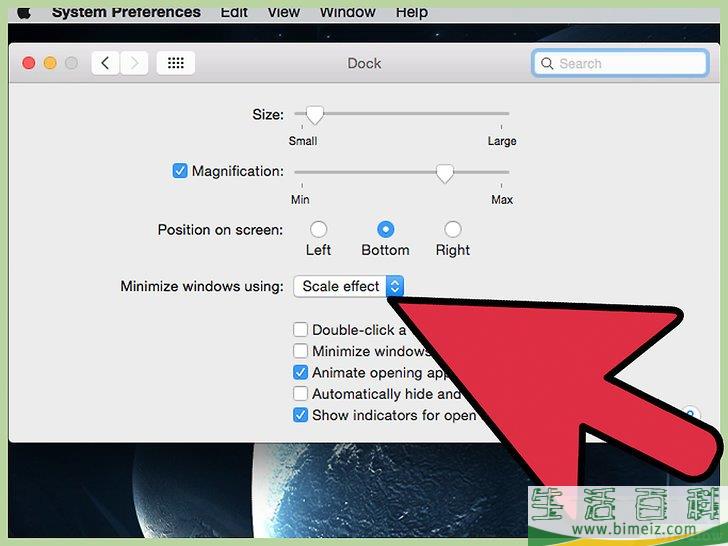Focus the Search field

pyautogui.click(x=620, y=63)
